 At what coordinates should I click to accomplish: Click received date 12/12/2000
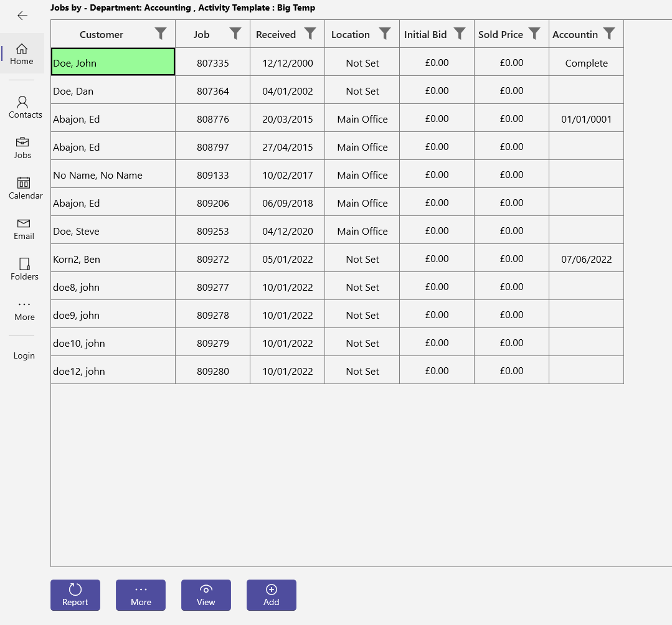[x=288, y=63]
